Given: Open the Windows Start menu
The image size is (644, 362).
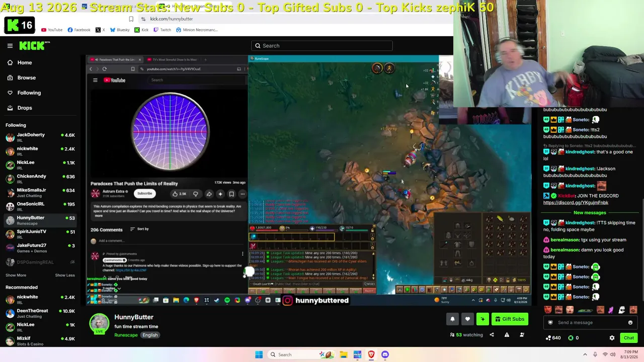Looking at the screenshot, I should tap(259, 354).
